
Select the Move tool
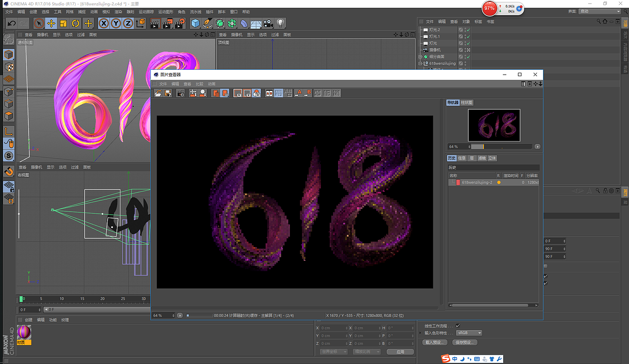pyautogui.click(x=51, y=23)
